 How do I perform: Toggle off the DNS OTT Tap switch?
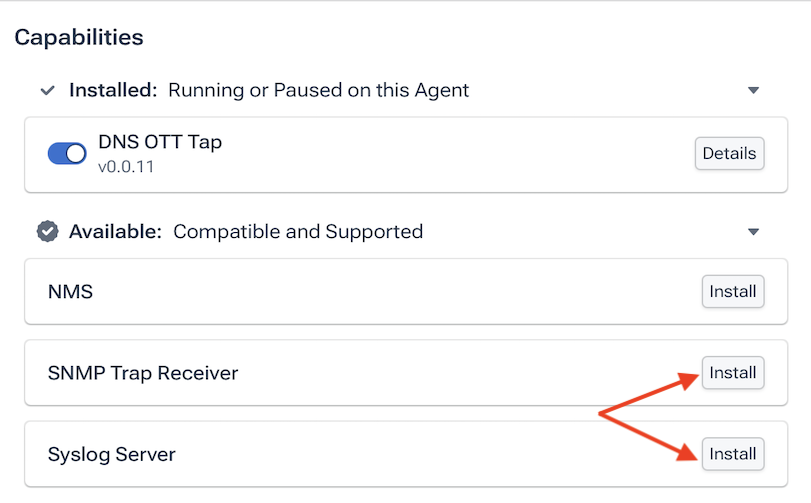tap(67, 154)
